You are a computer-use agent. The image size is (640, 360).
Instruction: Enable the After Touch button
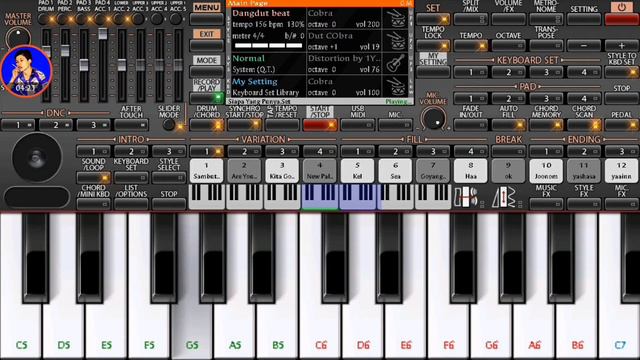[x=131, y=125]
